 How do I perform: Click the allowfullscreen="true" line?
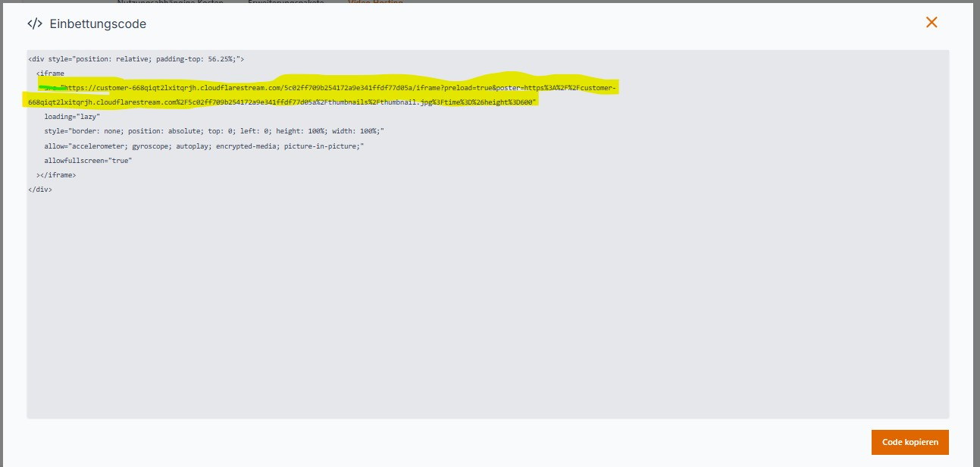88,161
